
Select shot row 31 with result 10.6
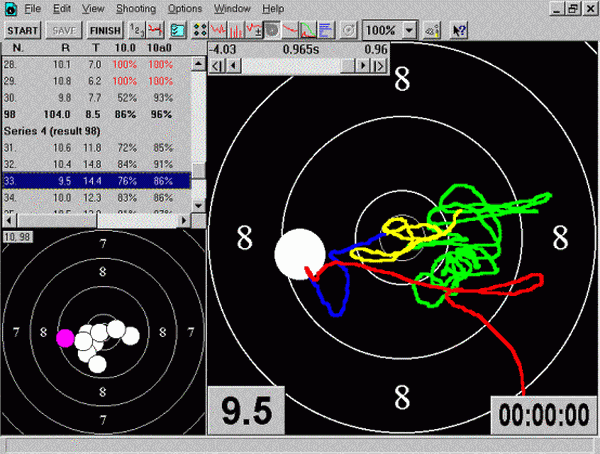tap(96, 148)
